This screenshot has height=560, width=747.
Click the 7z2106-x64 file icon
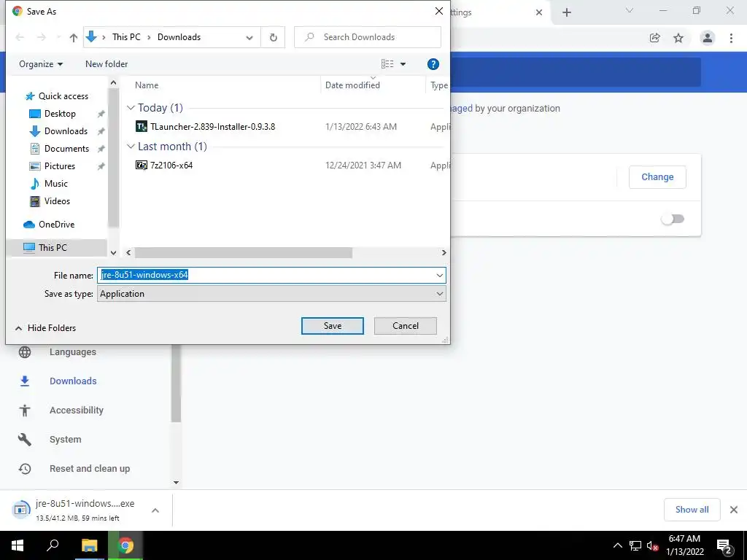[x=142, y=166]
